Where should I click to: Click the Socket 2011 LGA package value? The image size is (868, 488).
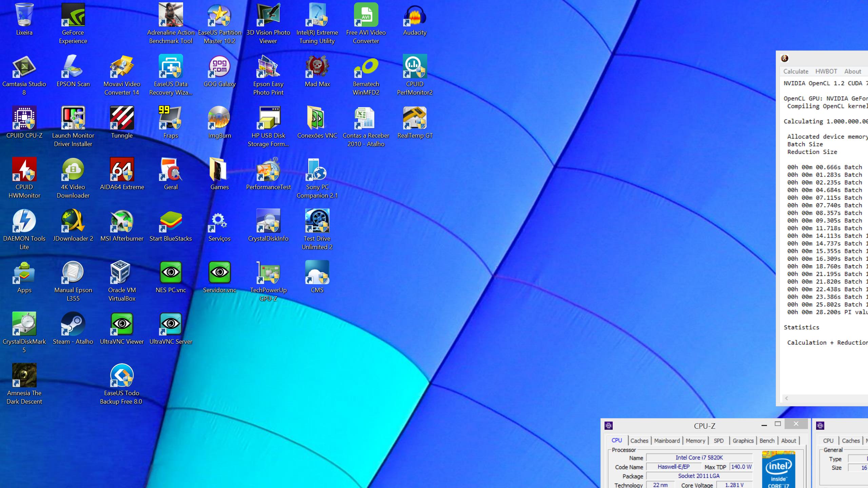(x=699, y=476)
